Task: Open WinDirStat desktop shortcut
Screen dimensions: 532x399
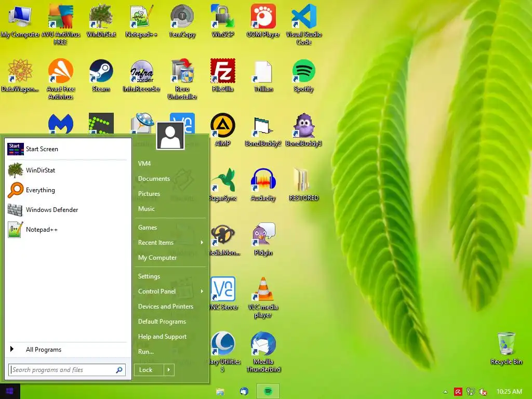Action: pyautogui.click(x=101, y=21)
